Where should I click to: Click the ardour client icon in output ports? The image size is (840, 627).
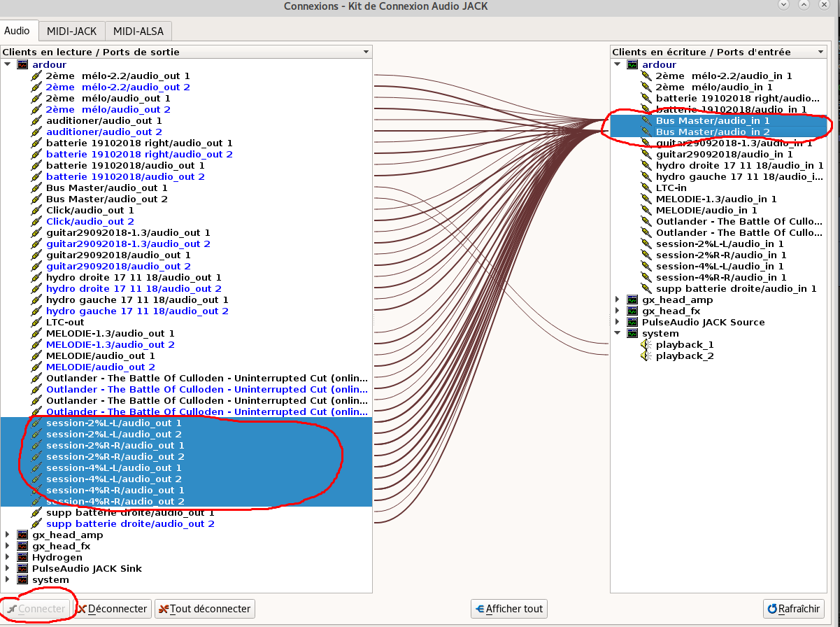click(x=22, y=64)
